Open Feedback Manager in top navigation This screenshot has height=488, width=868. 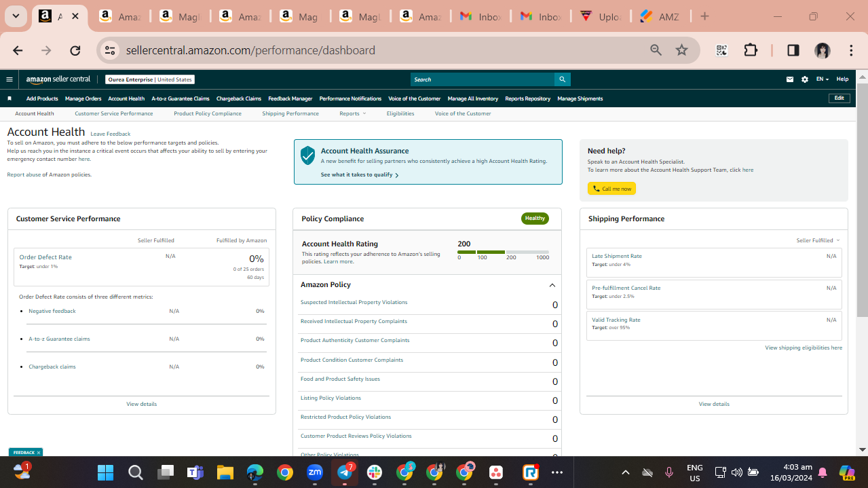coord(290,98)
